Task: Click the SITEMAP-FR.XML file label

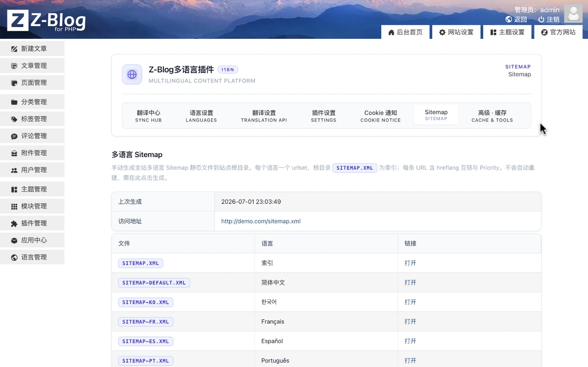Action: (x=145, y=322)
